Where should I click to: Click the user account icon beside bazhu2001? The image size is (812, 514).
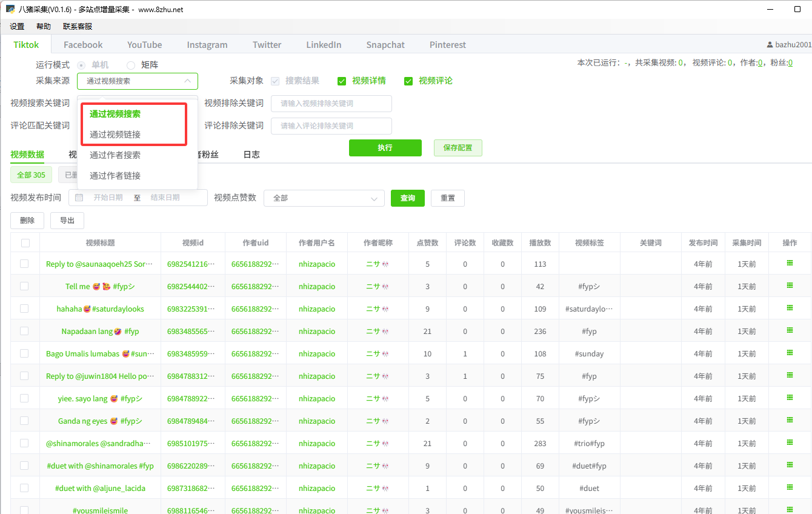pos(770,45)
